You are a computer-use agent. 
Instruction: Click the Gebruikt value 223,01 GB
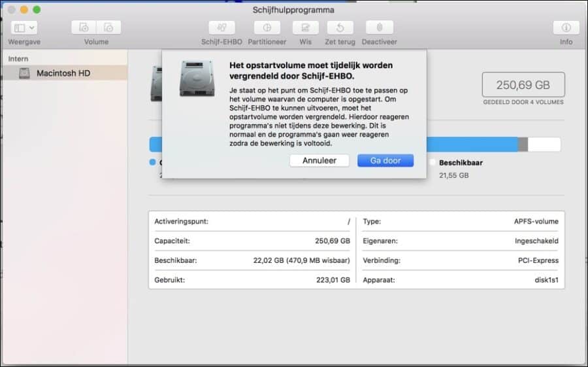(333, 280)
